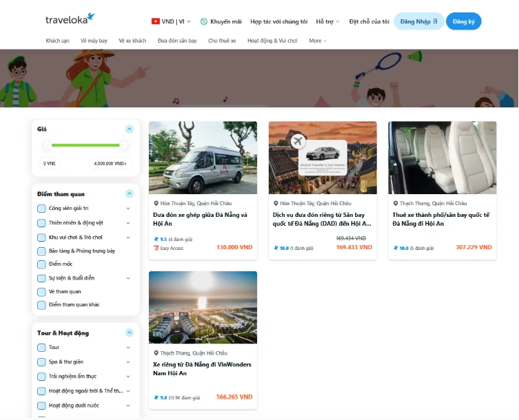The image size is (519, 420).
Task: Click the Vietnam flag currency icon
Action: (155, 21)
